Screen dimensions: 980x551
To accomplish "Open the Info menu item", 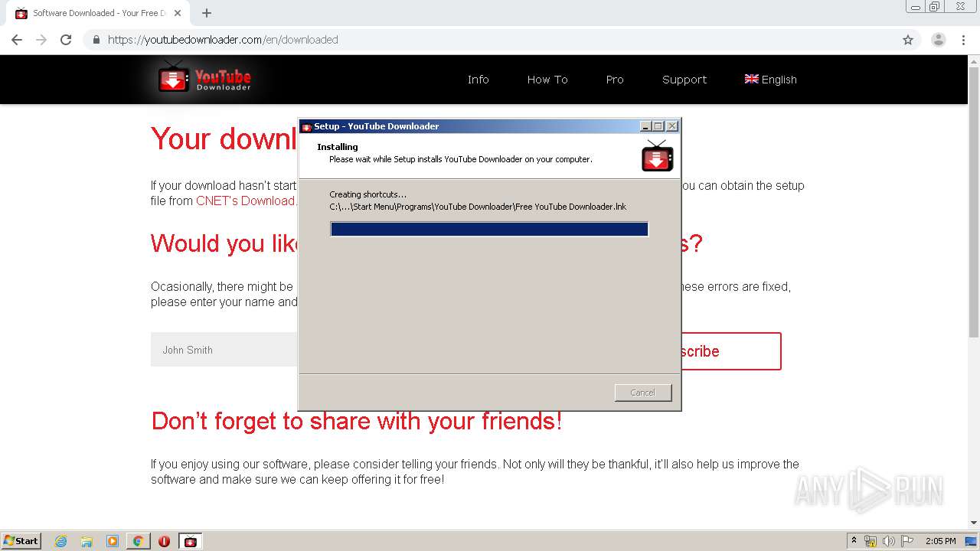I will pos(479,80).
